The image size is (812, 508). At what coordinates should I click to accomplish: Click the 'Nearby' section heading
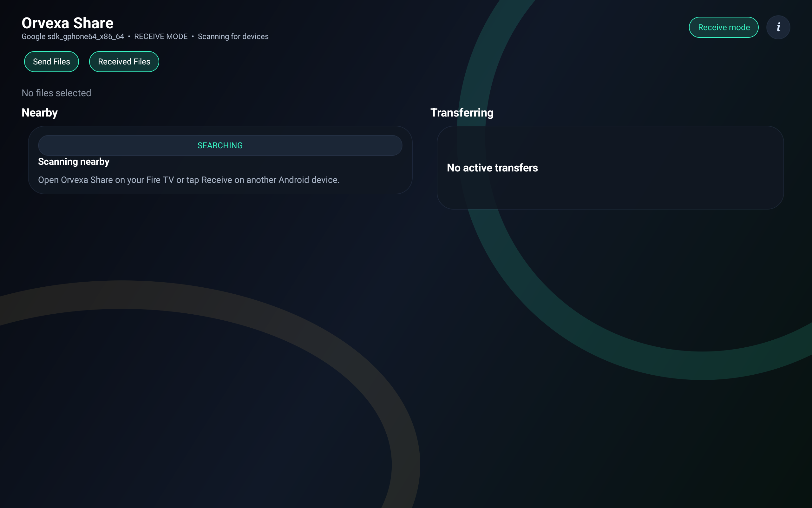point(40,112)
